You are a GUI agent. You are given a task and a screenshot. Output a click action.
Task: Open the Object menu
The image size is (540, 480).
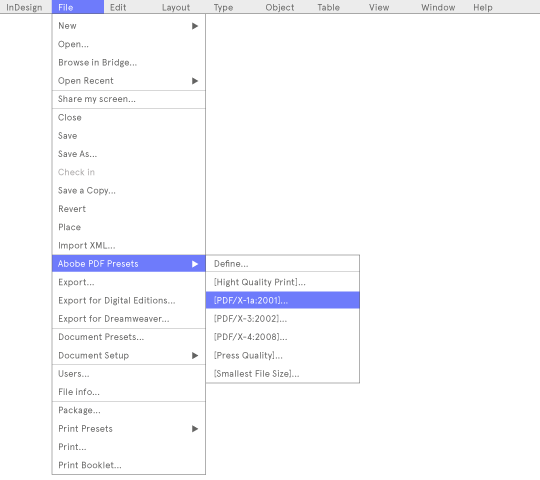coord(280,7)
